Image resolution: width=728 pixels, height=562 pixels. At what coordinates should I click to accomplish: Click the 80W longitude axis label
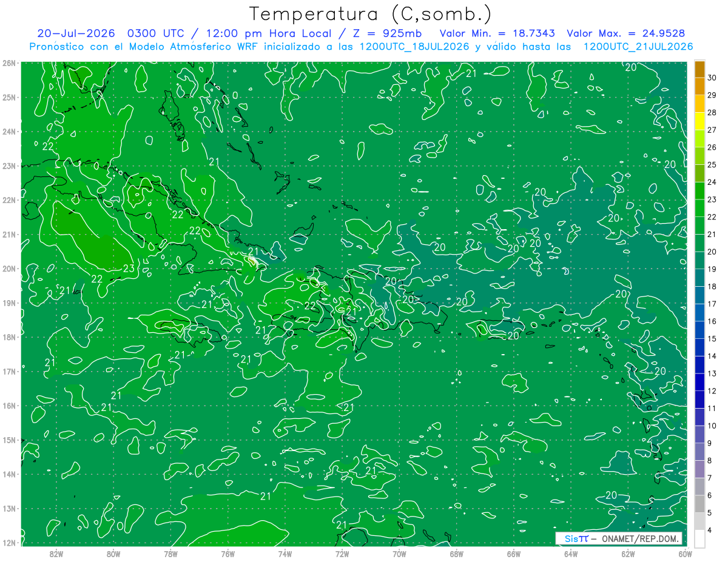click(x=113, y=554)
